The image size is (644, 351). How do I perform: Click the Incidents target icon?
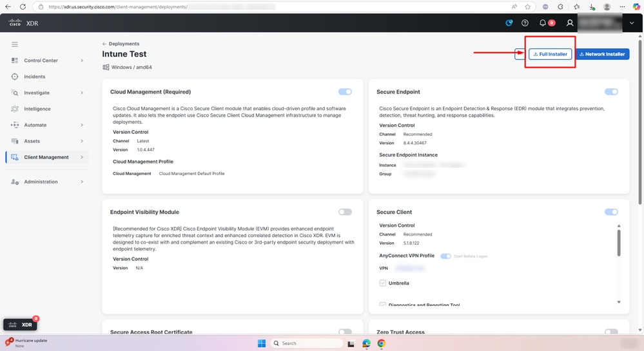tap(15, 77)
